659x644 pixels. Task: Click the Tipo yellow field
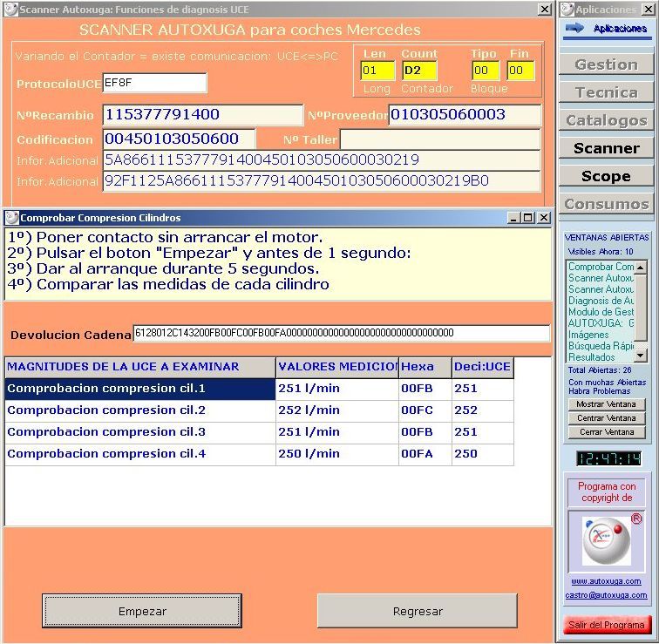[x=486, y=71]
